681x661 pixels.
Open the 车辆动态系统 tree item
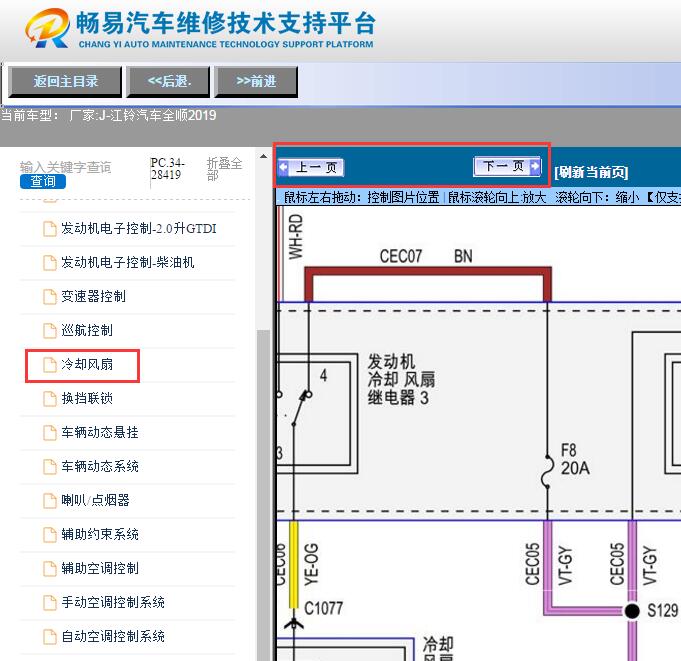click(100, 466)
